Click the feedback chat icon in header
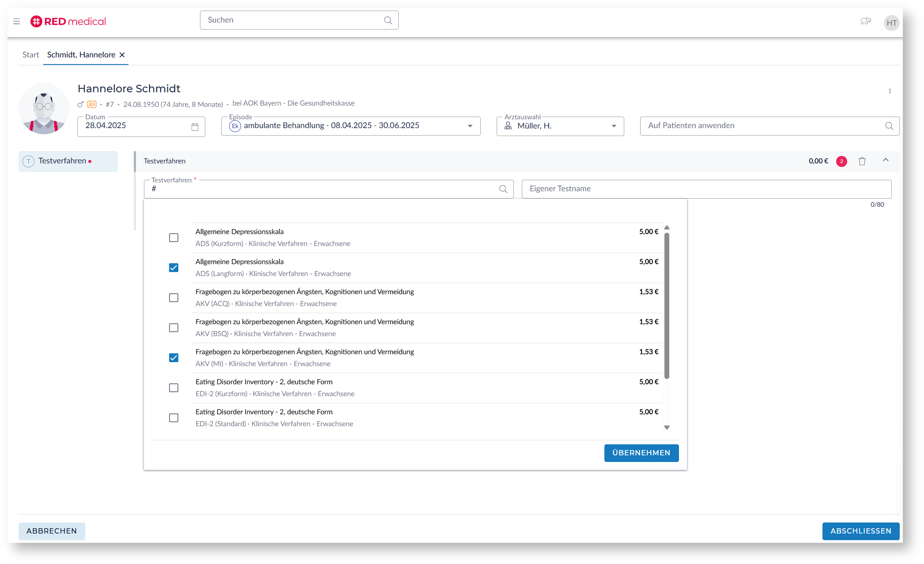The image size is (924, 564). tap(865, 21)
